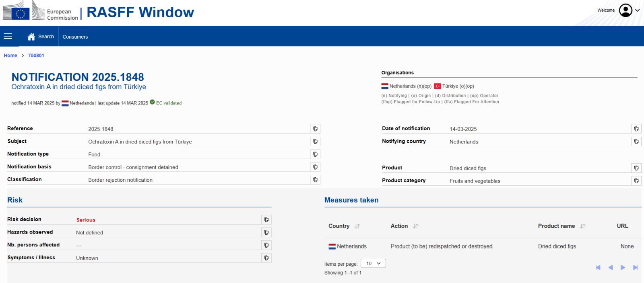Select 'Border rejection notification' classification text
The height and width of the screenshot is (283, 644).
(x=120, y=180)
